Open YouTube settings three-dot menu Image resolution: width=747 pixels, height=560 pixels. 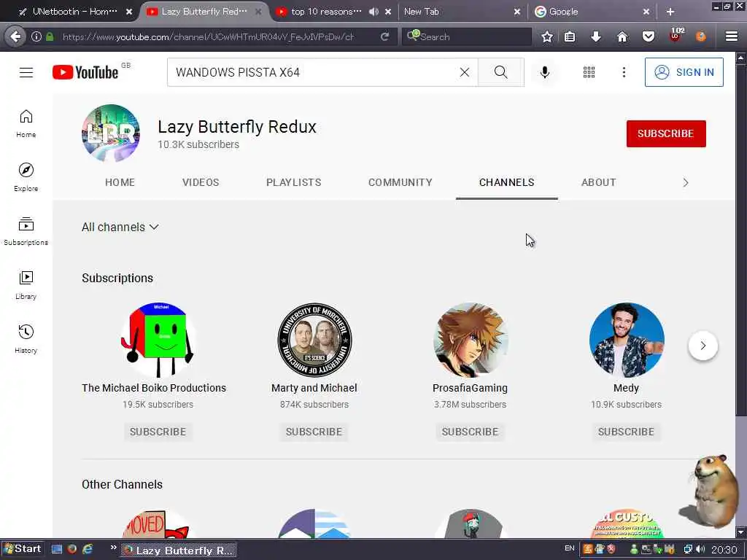[624, 72]
